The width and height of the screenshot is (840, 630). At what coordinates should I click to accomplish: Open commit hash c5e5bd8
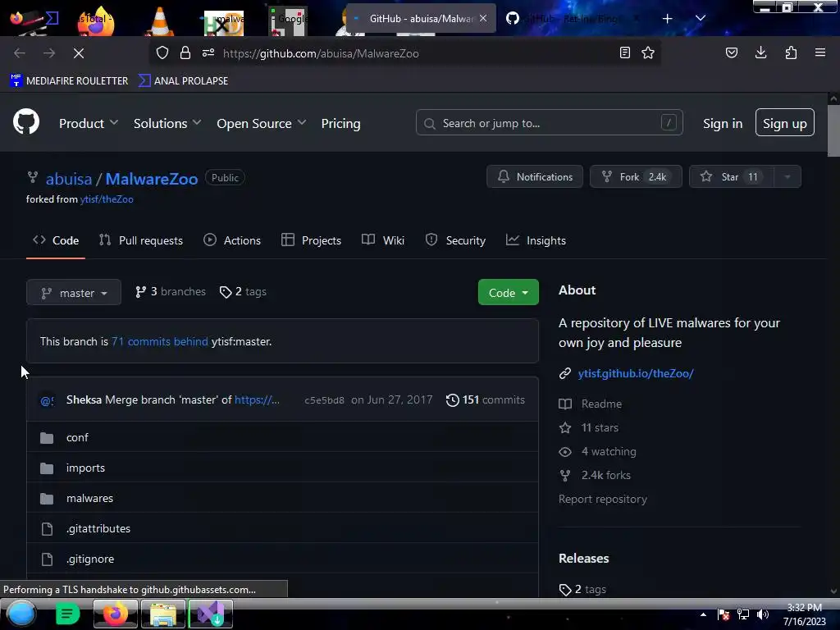(x=324, y=400)
